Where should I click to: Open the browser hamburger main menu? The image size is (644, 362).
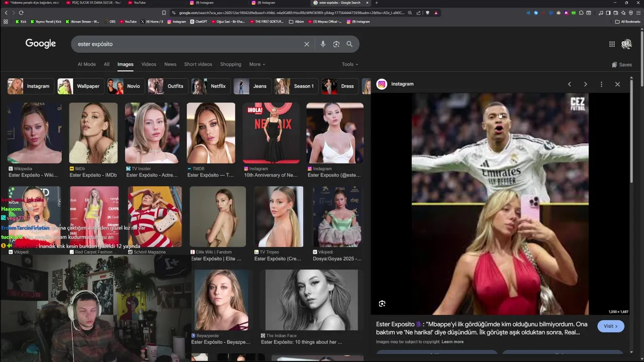click(x=637, y=13)
